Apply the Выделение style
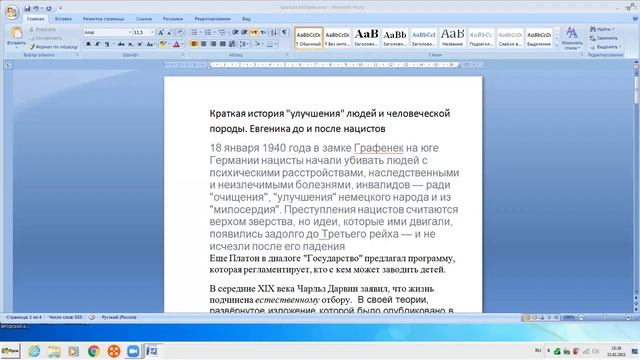The width and height of the screenshot is (640, 360). coord(539,38)
